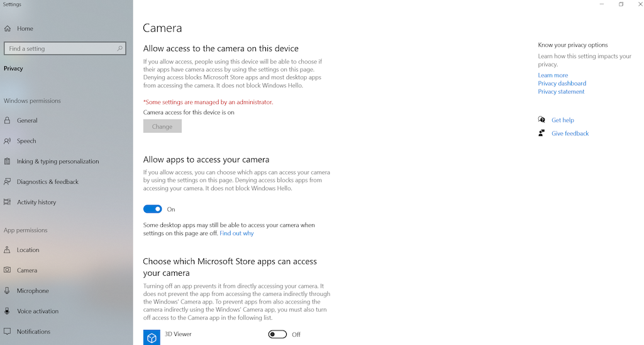Open Inking & typing personalization settings
The height and width of the screenshot is (345, 644).
58,161
